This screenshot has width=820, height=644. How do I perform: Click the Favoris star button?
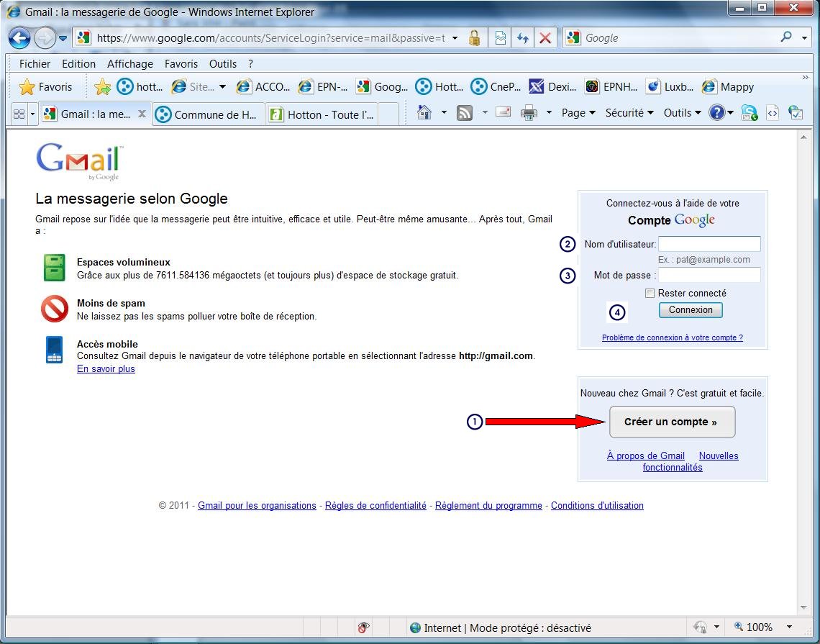click(45, 87)
